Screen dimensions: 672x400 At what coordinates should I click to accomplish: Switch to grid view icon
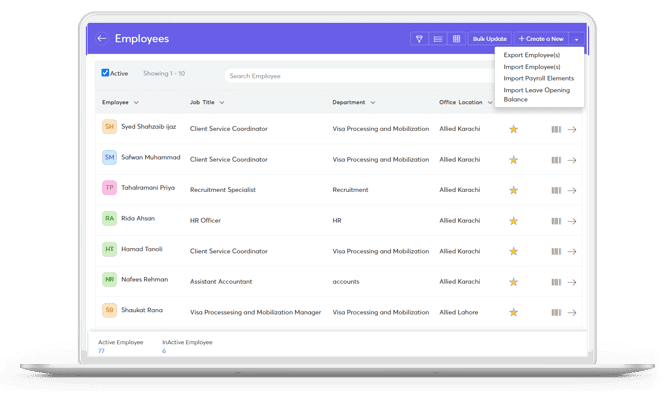[x=456, y=39]
